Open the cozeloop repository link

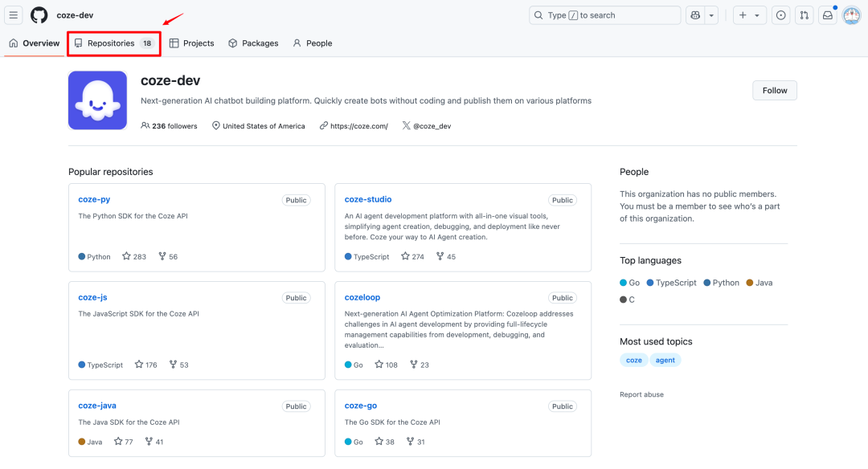point(362,297)
